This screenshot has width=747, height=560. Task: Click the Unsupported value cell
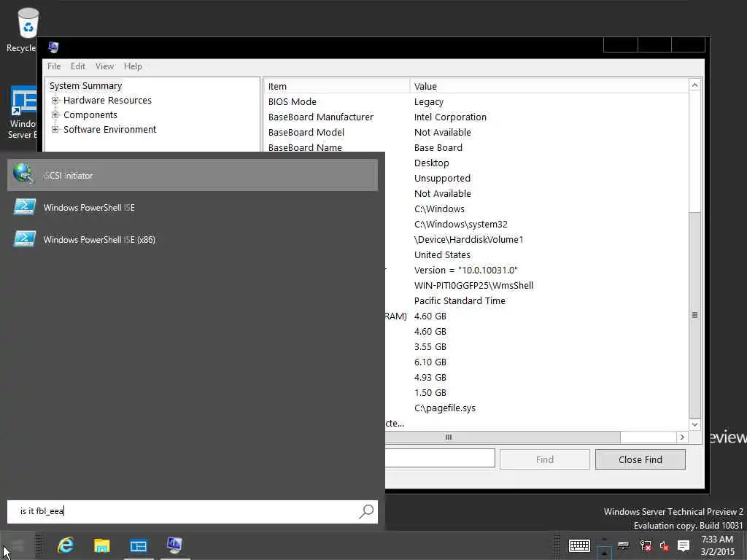point(442,179)
